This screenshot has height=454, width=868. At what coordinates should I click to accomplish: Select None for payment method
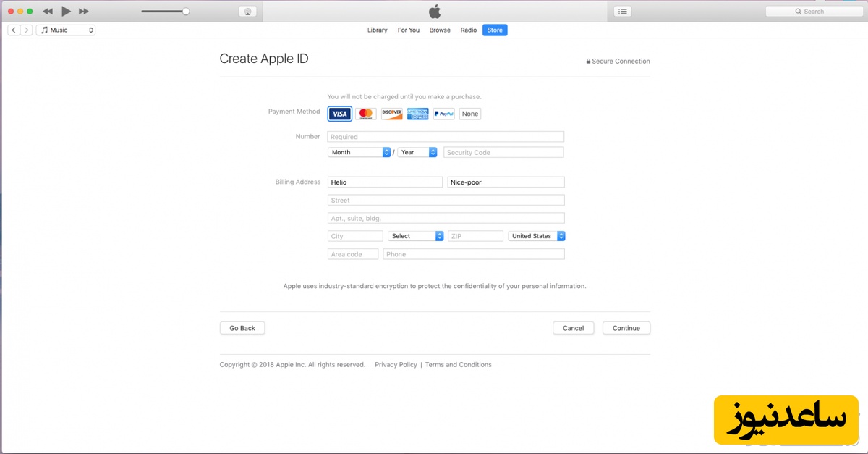click(470, 114)
